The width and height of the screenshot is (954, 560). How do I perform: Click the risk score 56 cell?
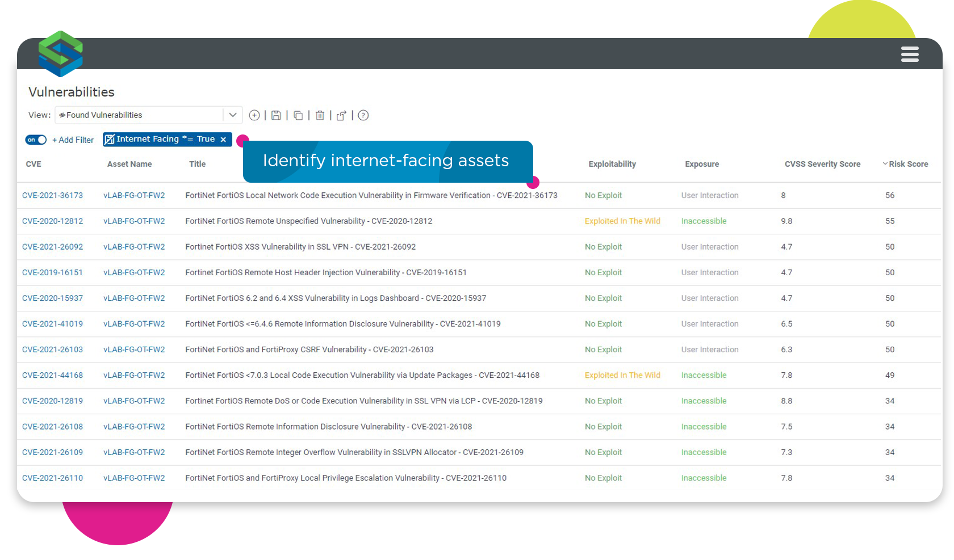click(890, 195)
